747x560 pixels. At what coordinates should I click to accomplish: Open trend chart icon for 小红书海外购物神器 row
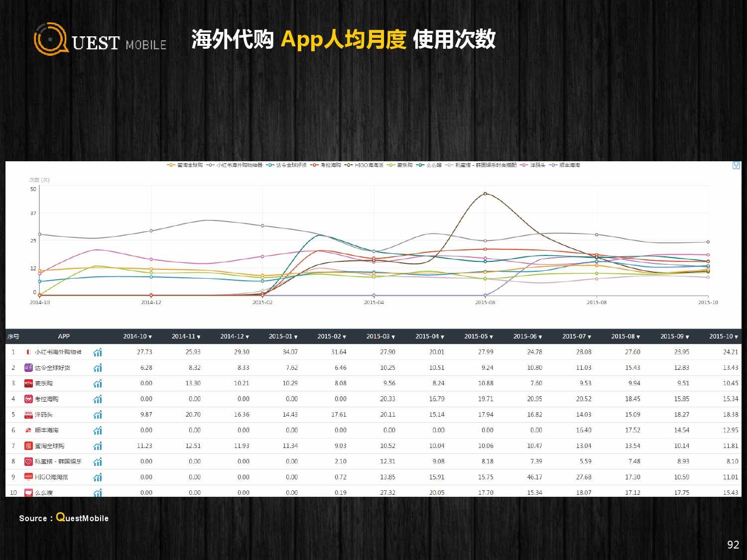click(x=98, y=352)
